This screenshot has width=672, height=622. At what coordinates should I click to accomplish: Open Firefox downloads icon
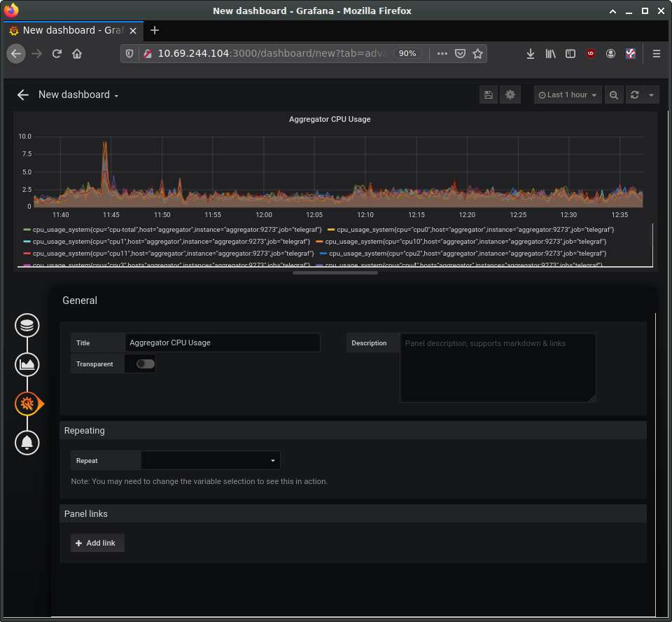pyautogui.click(x=531, y=54)
